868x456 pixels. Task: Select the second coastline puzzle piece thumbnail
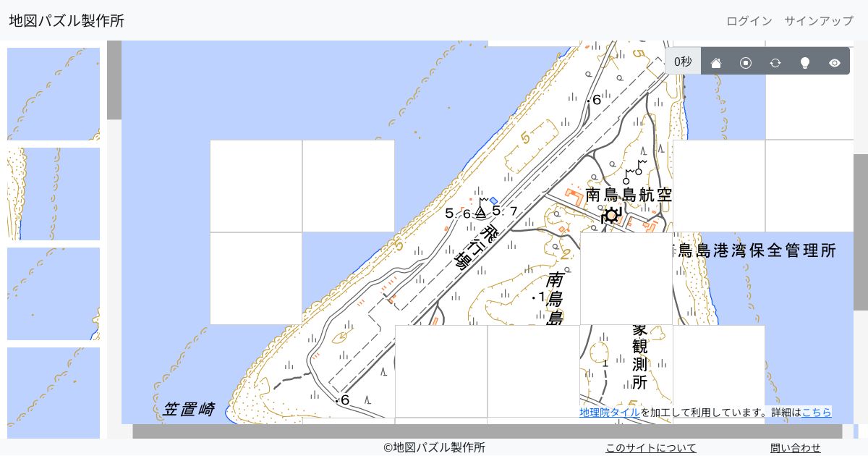pos(54,193)
